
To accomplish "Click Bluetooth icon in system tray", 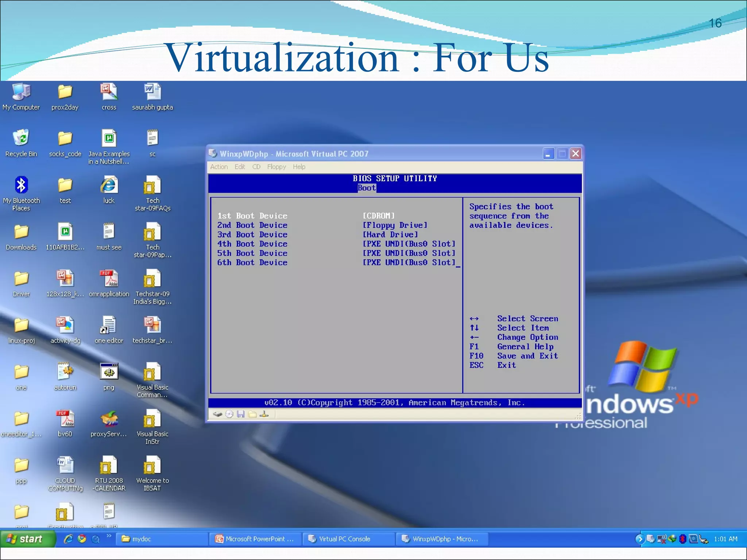I will pyautogui.click(x=683, y=539).
